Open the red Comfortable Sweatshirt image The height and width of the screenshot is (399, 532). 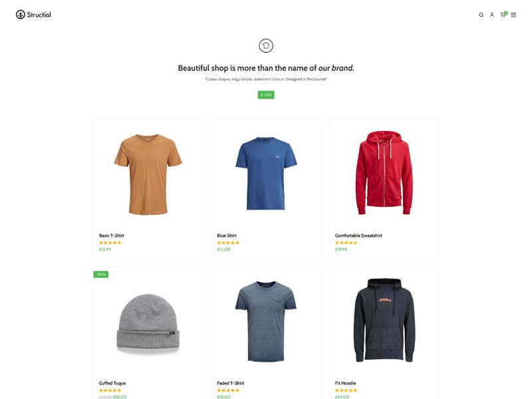pos(384,172)
